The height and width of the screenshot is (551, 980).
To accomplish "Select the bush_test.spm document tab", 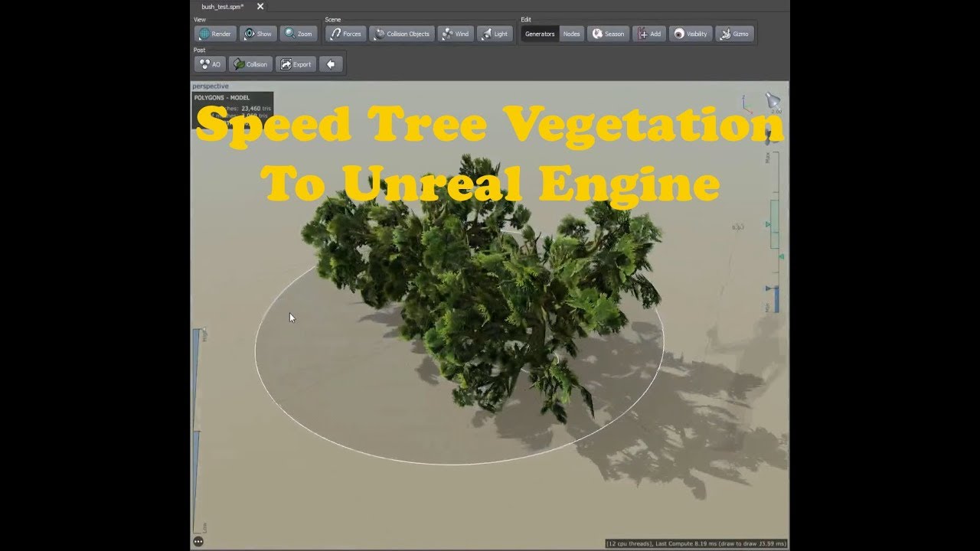I will (222, 6).
